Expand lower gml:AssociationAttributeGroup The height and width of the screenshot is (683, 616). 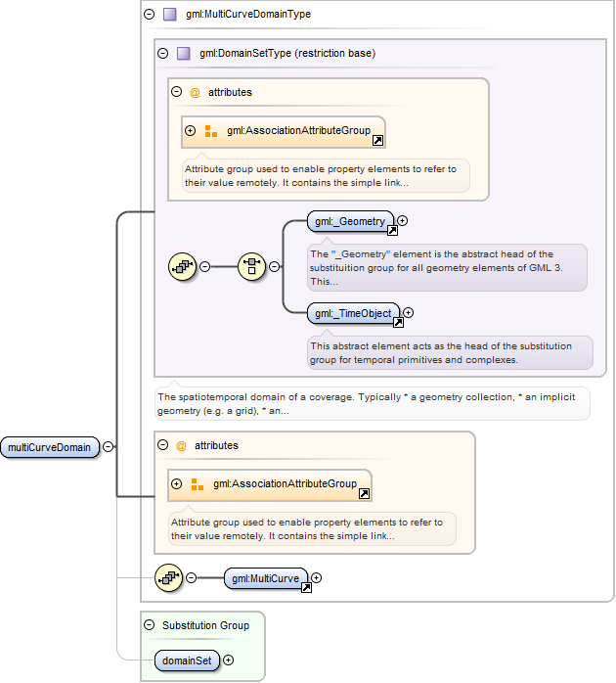[176, 484]
